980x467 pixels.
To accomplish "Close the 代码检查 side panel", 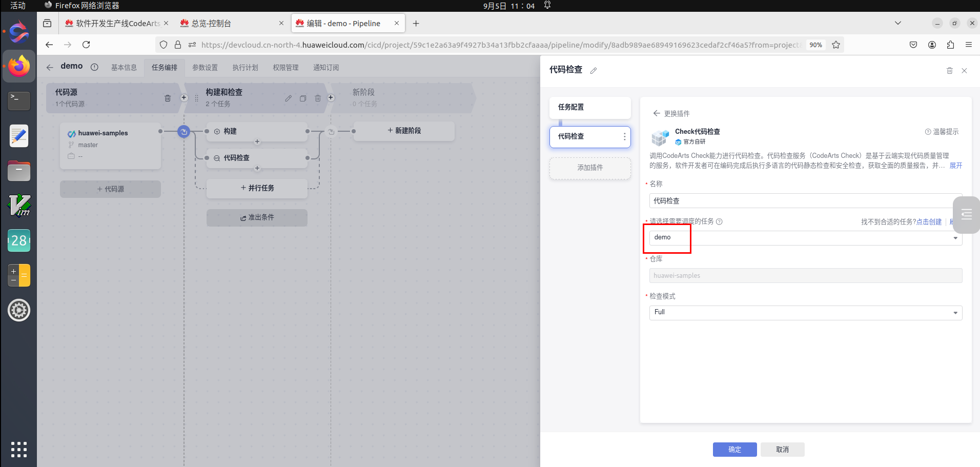I will coord(964,71).
